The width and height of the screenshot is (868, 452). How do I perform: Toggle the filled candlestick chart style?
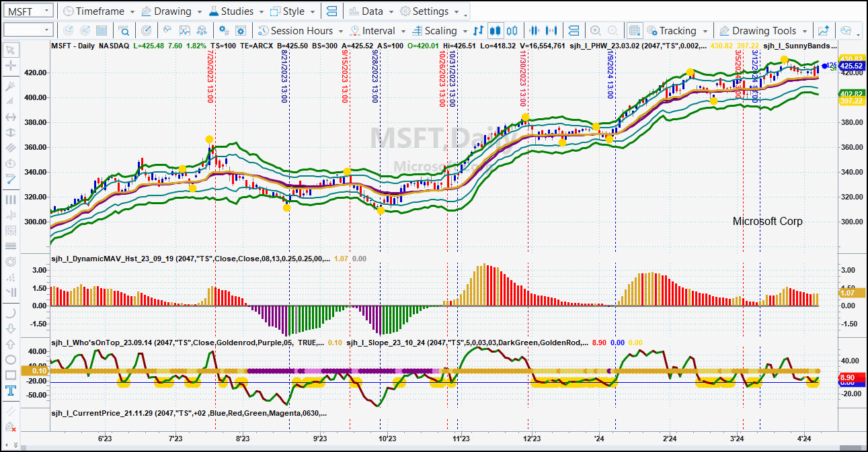[496, 30]
